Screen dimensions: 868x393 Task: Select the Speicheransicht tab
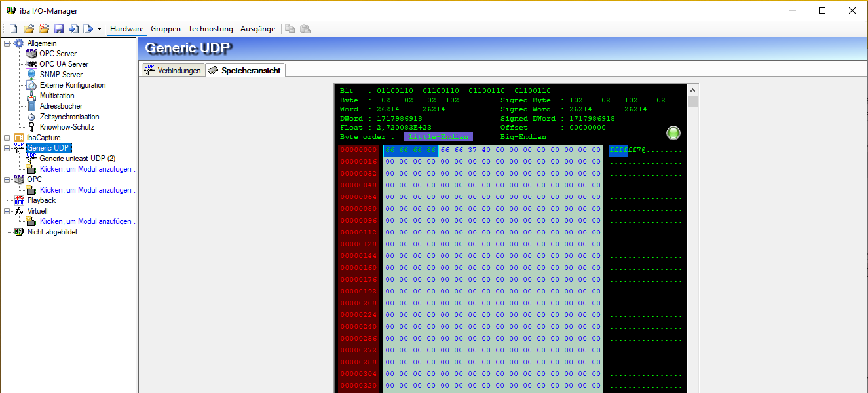click(246, 70)
